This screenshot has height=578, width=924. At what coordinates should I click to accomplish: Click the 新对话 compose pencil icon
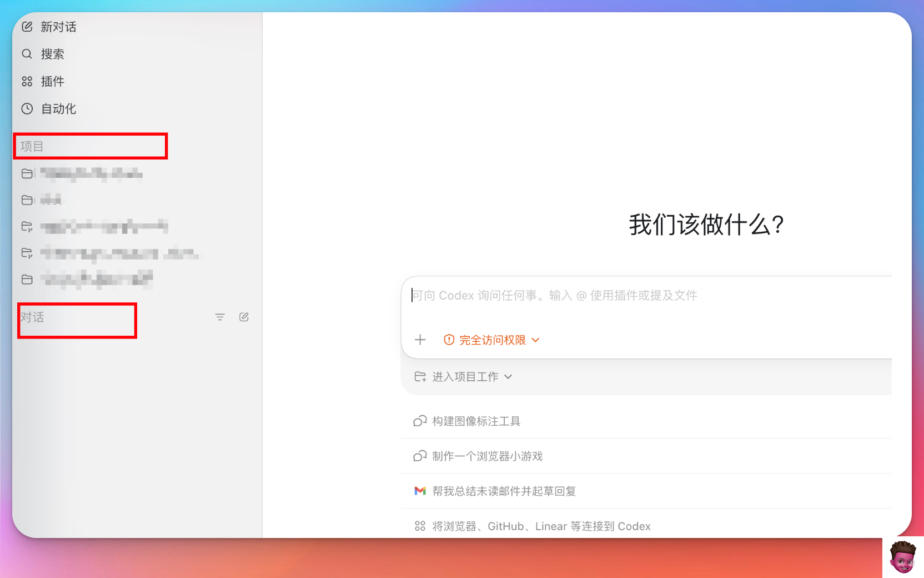pos(27,27)
